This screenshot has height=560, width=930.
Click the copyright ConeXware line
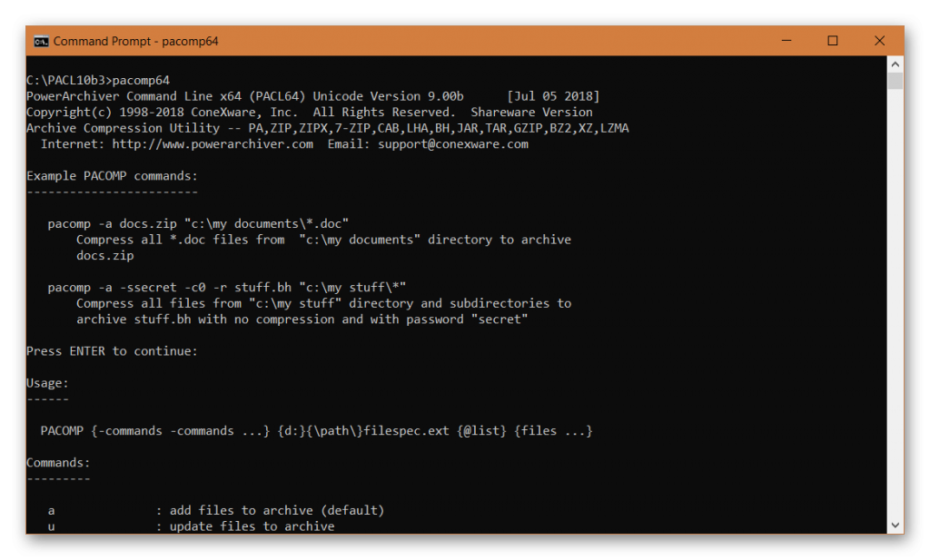click(309, 112)
